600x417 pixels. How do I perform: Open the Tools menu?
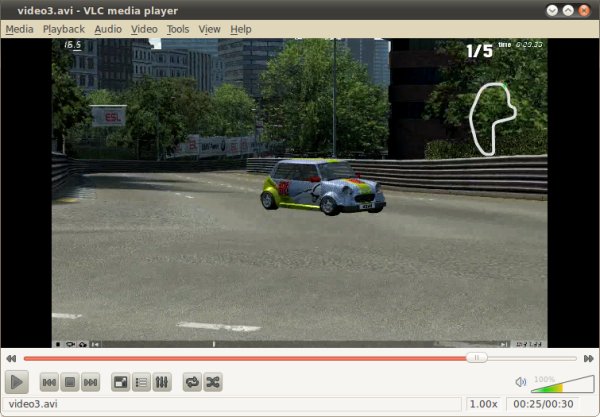[178, 29]
